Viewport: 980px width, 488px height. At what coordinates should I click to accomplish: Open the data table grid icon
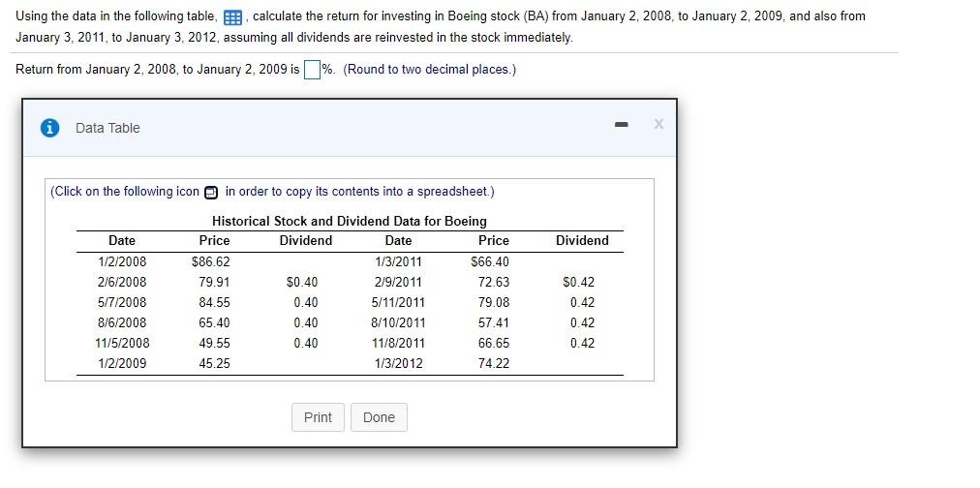[232, 17]
